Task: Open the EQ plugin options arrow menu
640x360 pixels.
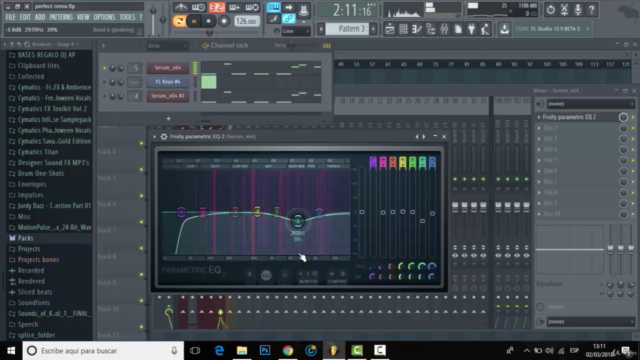Action: 155,137
